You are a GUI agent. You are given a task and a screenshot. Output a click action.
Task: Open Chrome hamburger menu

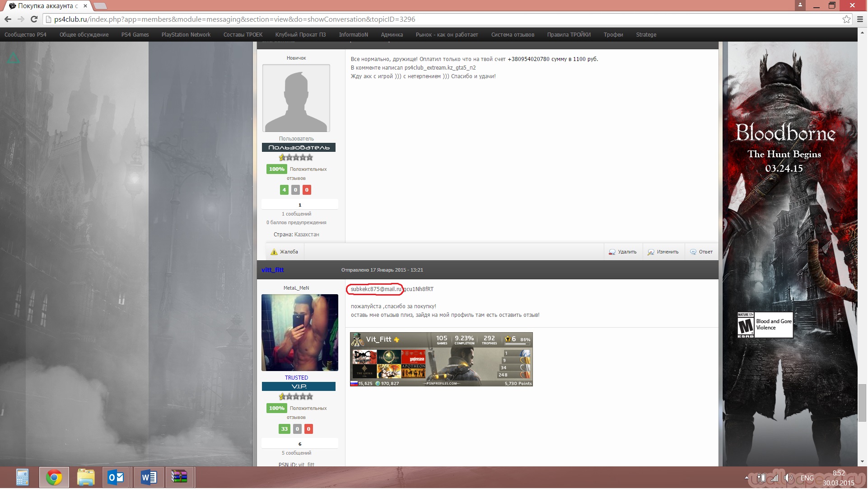(860, 19)
